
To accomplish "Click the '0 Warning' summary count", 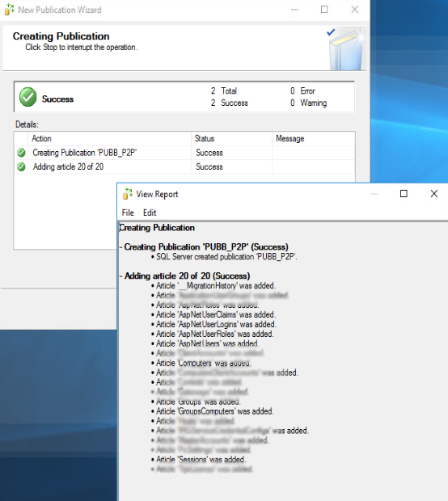I will 309,103.
